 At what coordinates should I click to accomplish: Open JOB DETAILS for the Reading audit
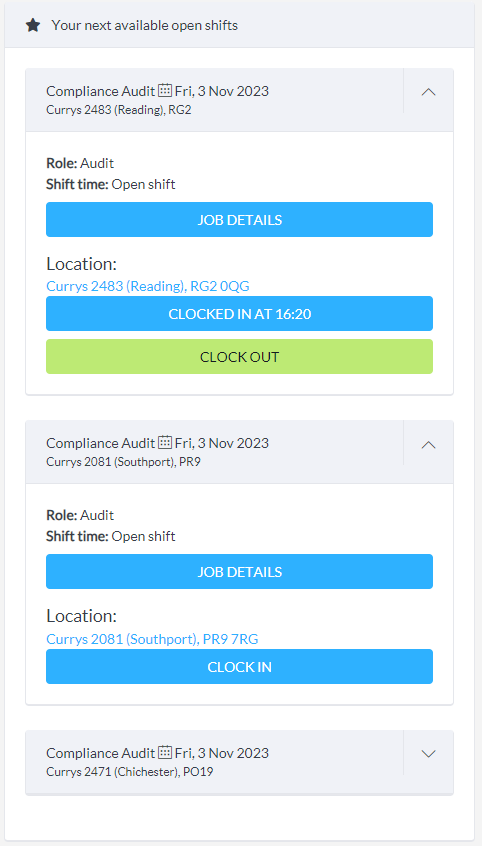(239, 220)
